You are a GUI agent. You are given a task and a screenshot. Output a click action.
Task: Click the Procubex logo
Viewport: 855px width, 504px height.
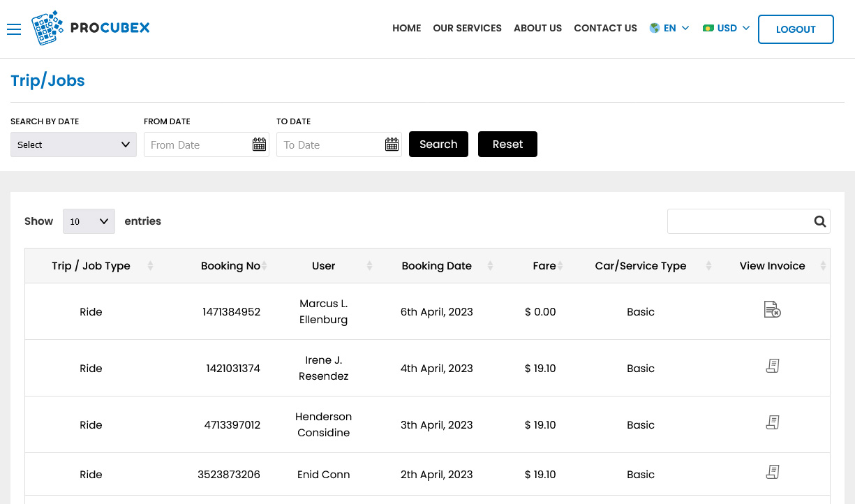91,29
